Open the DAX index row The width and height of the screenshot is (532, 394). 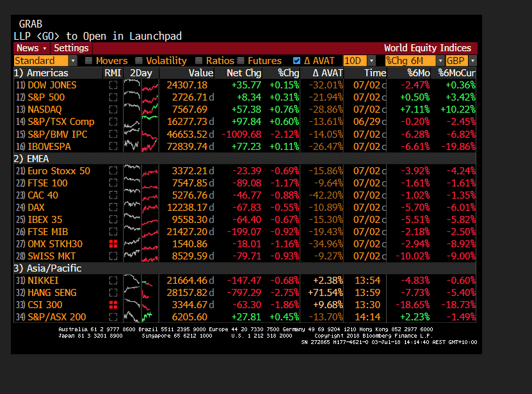36,208
